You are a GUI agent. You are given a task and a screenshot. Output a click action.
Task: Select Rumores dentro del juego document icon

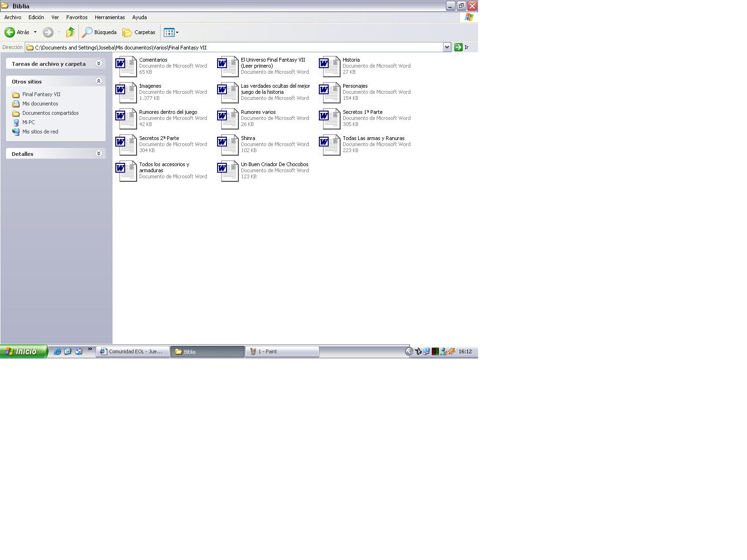pos(126,119)
